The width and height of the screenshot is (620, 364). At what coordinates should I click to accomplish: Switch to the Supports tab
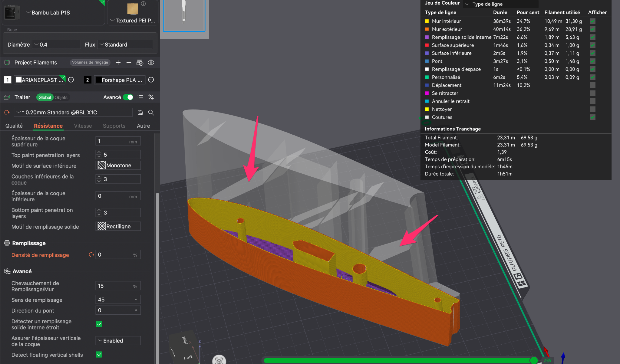(x=114, y=126)
